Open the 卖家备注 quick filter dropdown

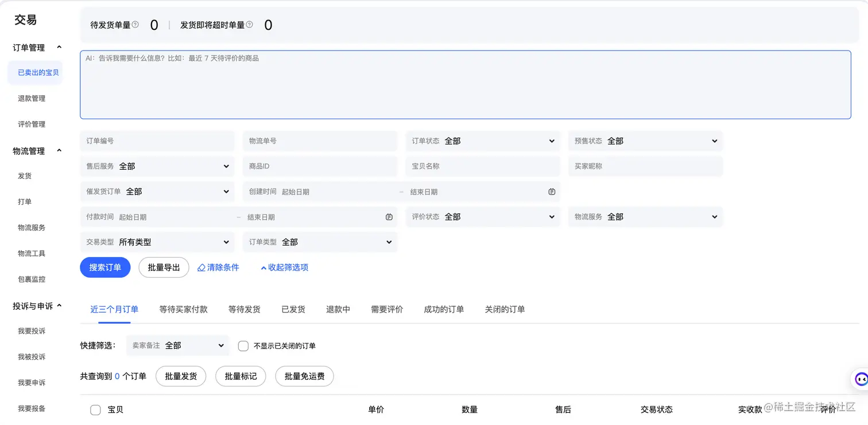coord(178,345)
